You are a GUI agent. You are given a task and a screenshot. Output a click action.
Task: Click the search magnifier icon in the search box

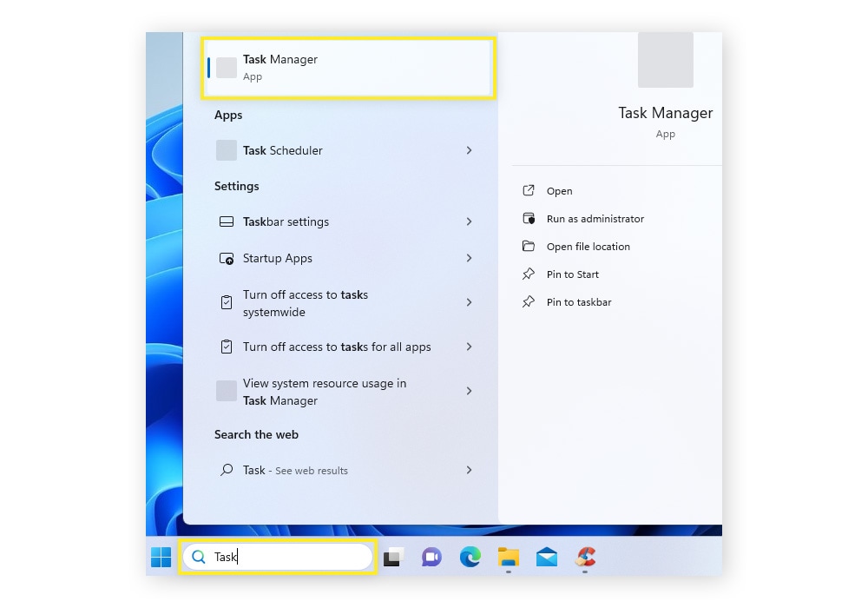coord(199,557)
